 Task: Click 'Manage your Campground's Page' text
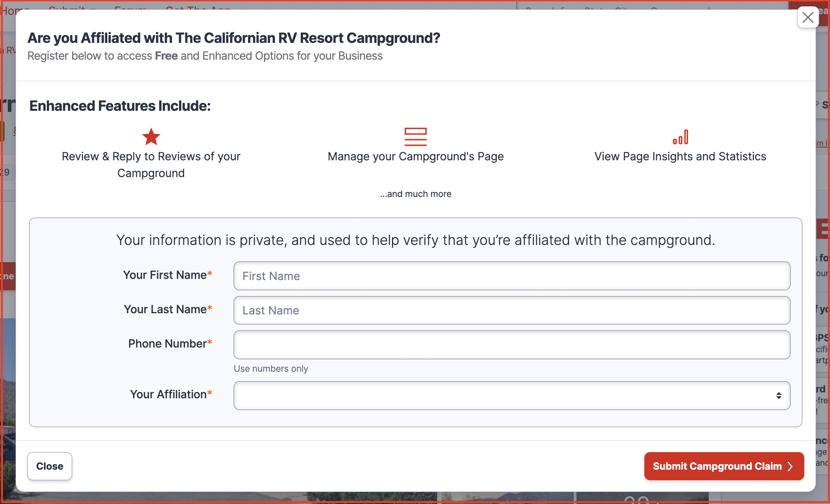[415, 156]
